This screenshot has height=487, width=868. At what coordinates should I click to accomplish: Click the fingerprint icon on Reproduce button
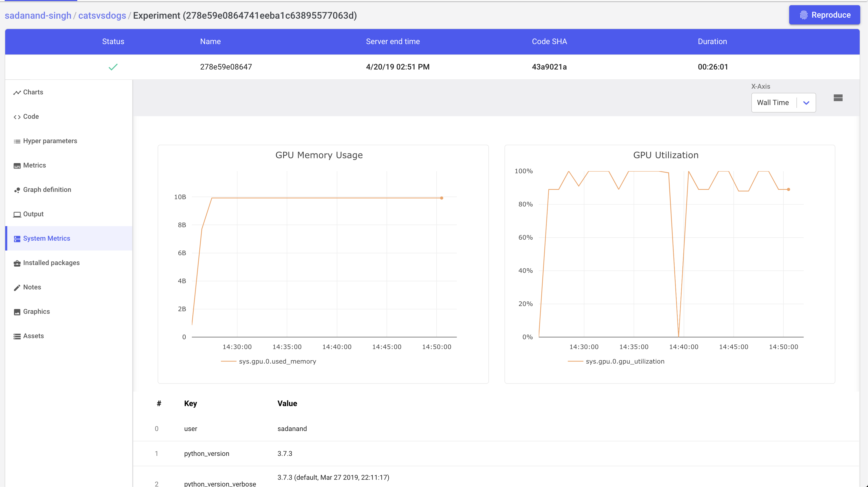804,15
